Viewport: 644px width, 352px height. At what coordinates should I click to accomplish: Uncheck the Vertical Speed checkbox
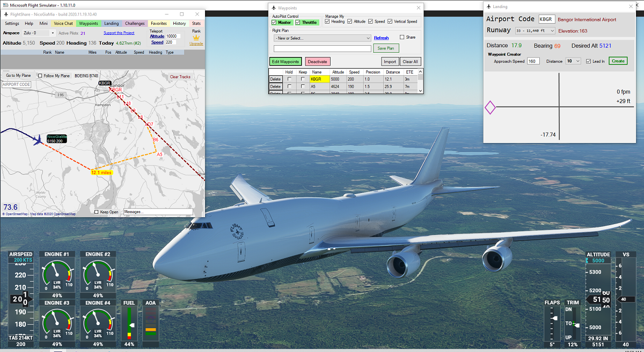click(390, 21)
